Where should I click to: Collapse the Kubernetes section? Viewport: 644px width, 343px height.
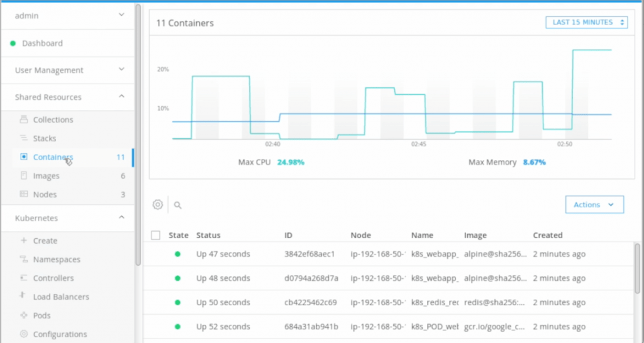[121, 217]
